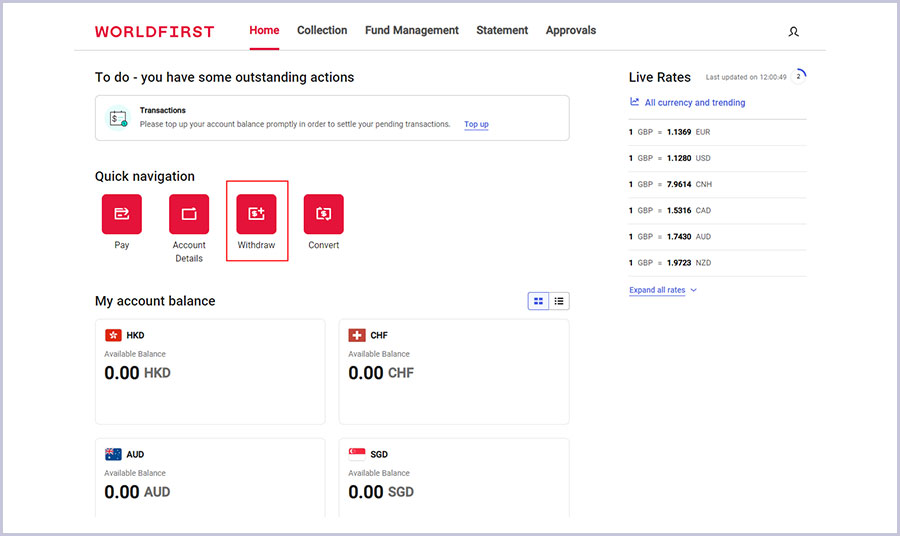Open the CHF balance card
Screen dimensions: 900x536
(x=454, y=371)
